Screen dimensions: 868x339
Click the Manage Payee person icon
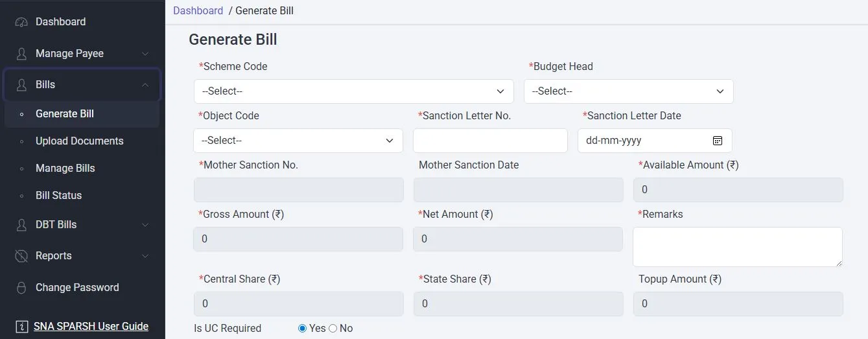(22, 53)
